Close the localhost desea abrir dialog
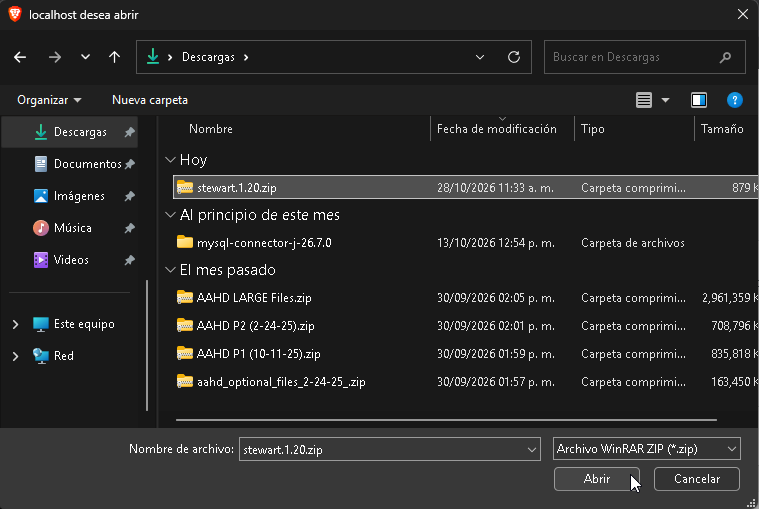The height and width of the screenshot is (509, 759). click(743, 15)
